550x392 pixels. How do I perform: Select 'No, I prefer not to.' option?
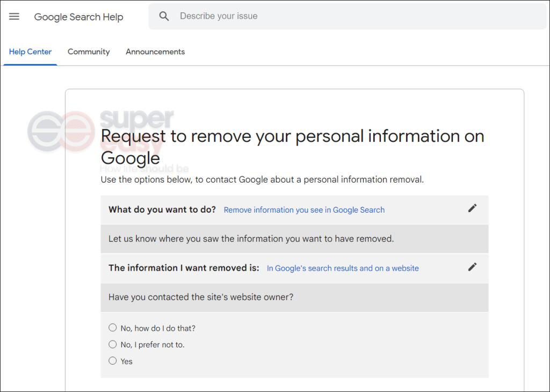coord(113,344)
